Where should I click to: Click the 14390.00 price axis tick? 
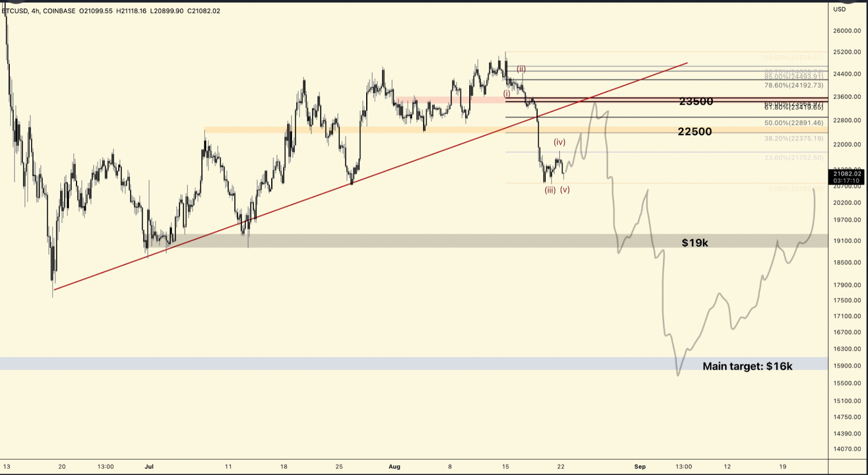point(847,434)
